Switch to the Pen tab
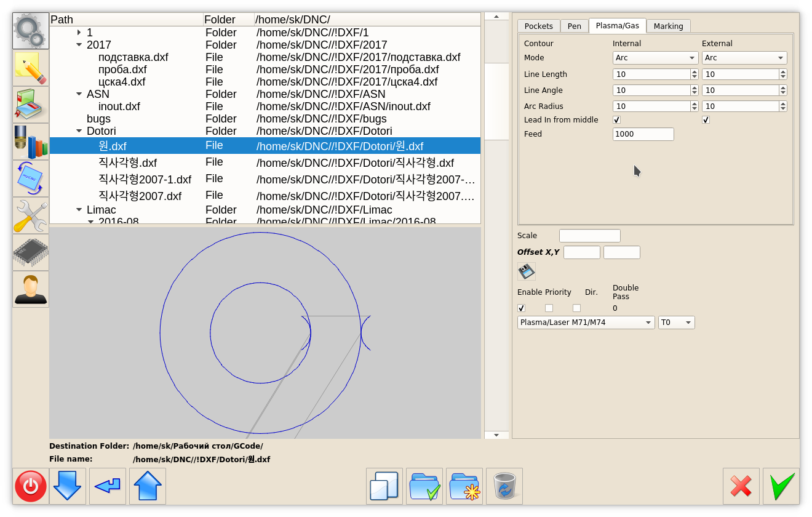Screen dimensions: 812x517 575,26
